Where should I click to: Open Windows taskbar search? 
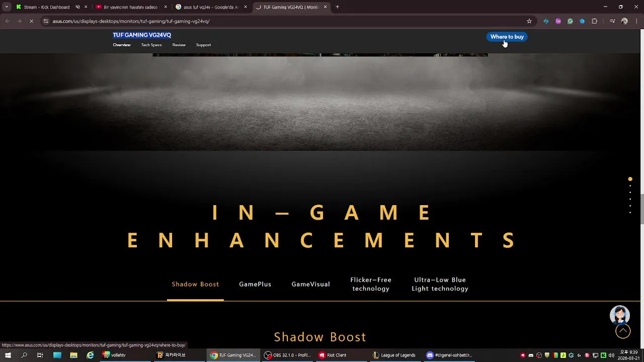pos(24,355)
